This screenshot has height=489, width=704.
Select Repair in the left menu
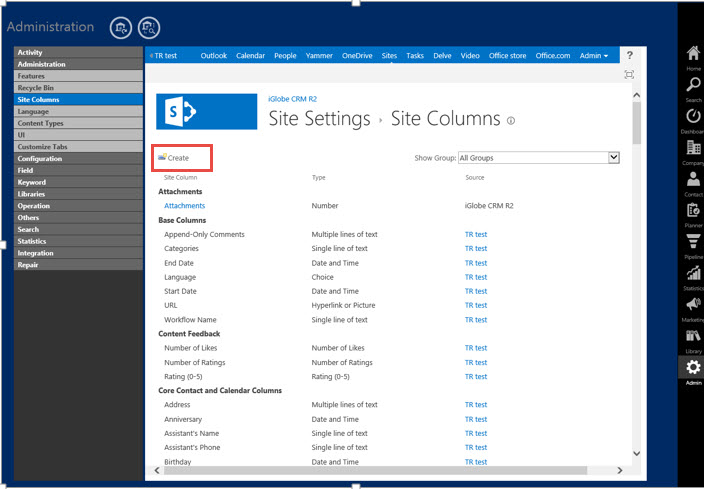point(78,264)
